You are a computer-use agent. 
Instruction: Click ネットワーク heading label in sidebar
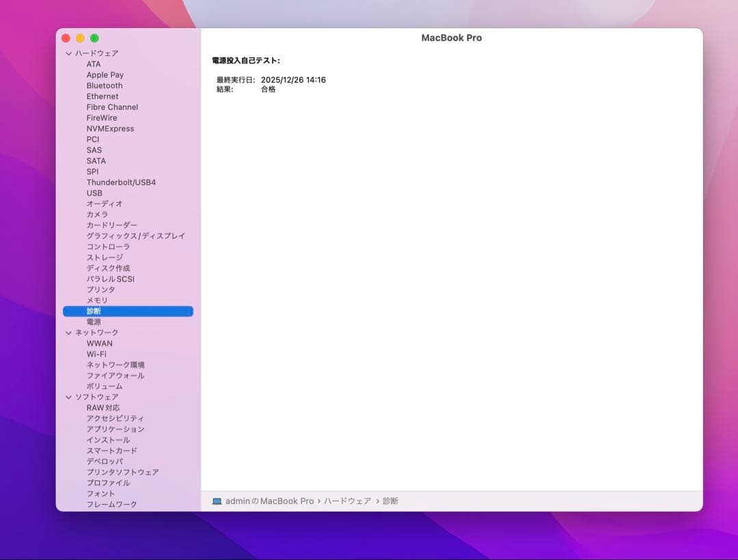pos(97,333)
